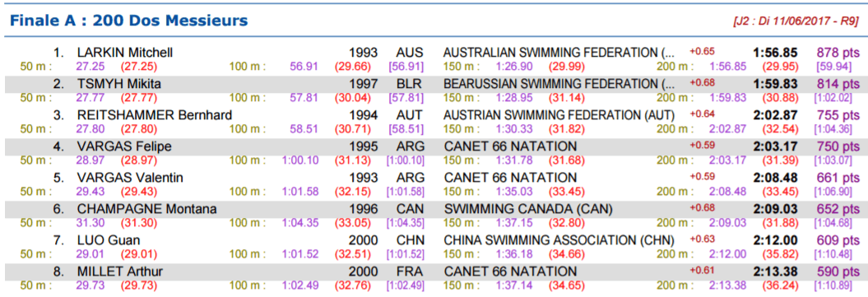Click the '609 pts' score
868x297 pixels.
[x=838, y=240]
